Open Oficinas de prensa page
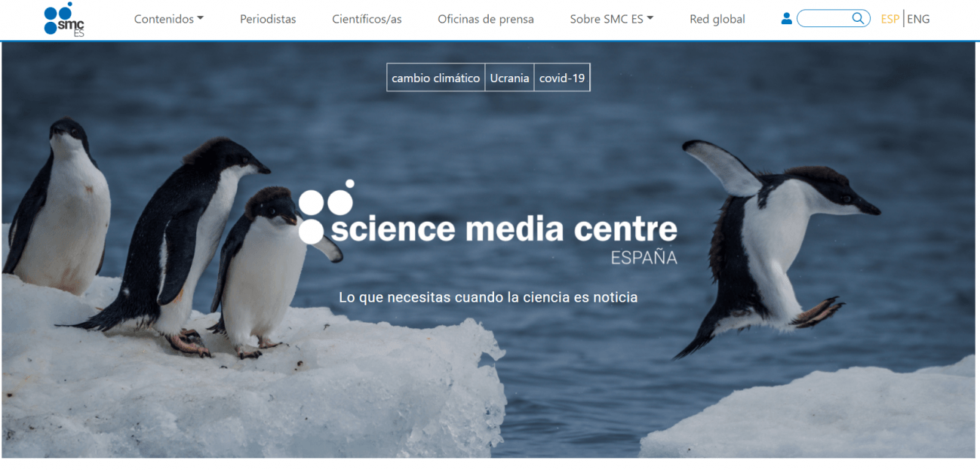The height and width of the screenshot is (470, 980). click(486, 19)
